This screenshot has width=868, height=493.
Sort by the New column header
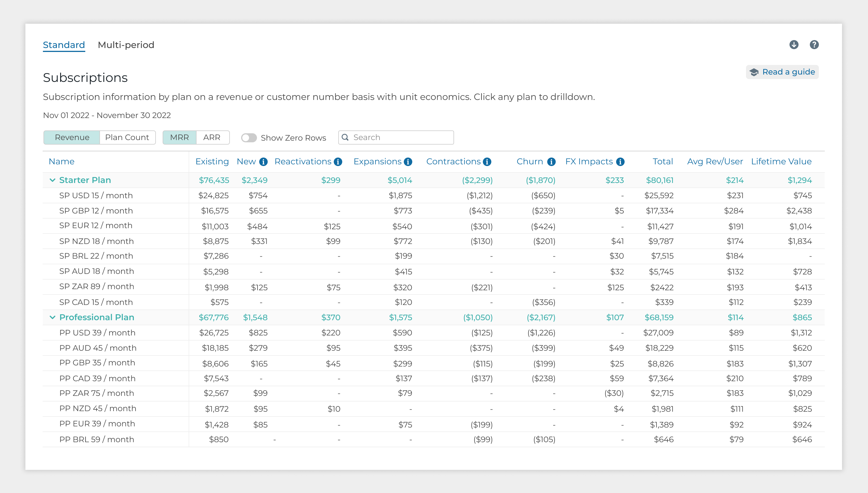(246, 162)
